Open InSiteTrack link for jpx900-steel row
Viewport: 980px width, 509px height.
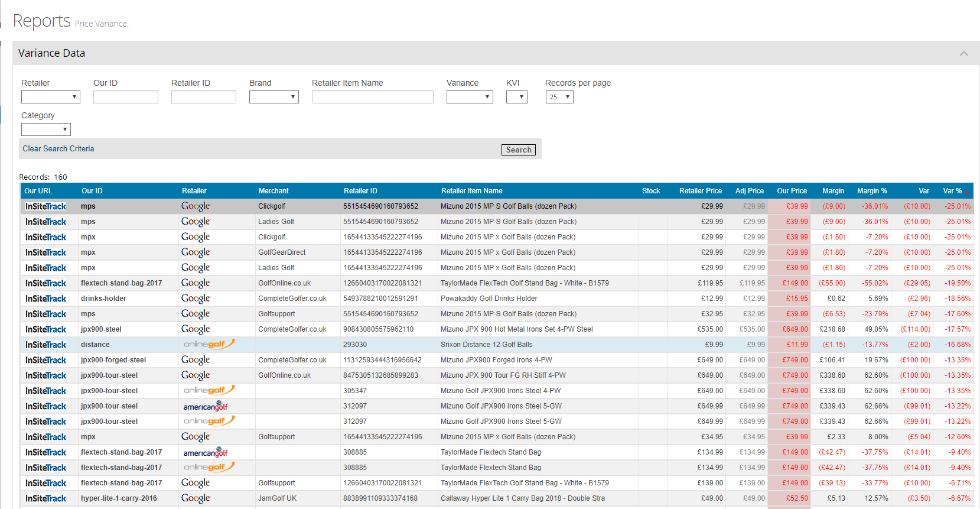45,329
